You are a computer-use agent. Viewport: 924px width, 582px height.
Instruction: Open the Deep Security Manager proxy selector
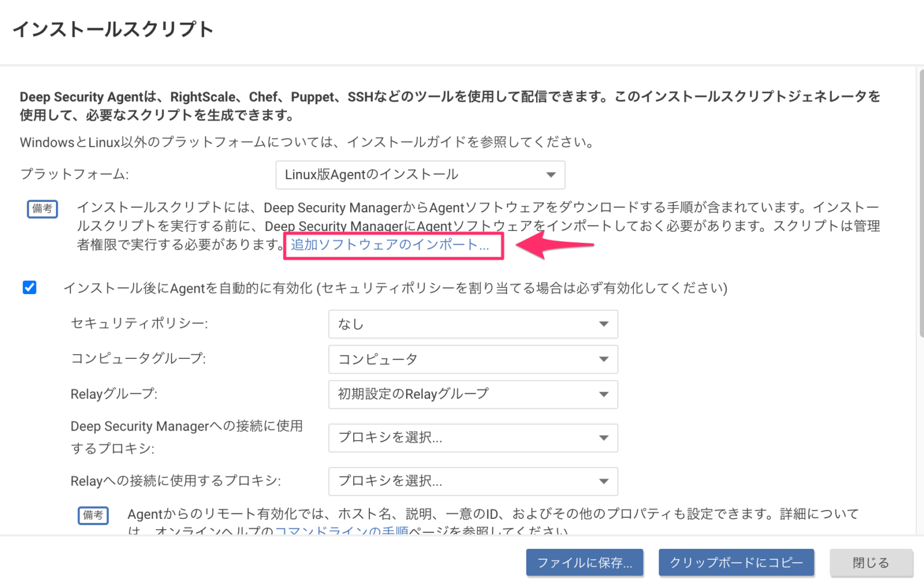coord(472,438)
